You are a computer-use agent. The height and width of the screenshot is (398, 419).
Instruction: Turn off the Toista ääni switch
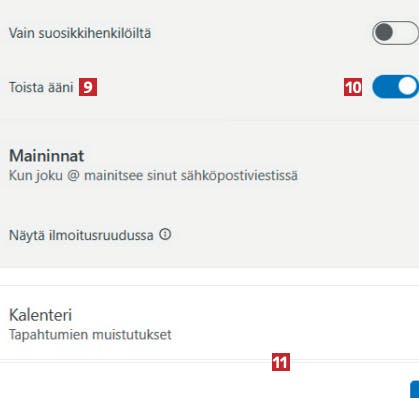pyautogui.click(x=395, y=87)
